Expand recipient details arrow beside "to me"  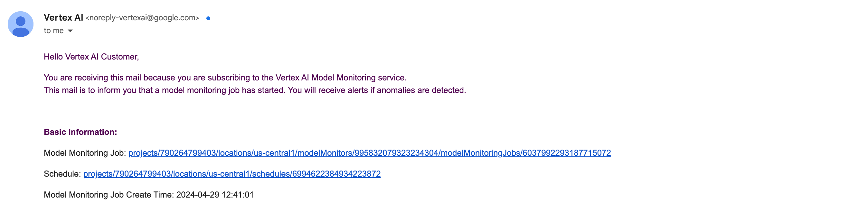[70, 31]
